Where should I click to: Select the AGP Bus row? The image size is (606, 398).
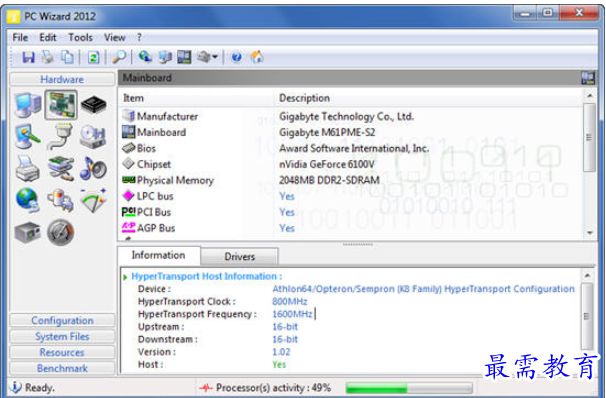point(351,228)
